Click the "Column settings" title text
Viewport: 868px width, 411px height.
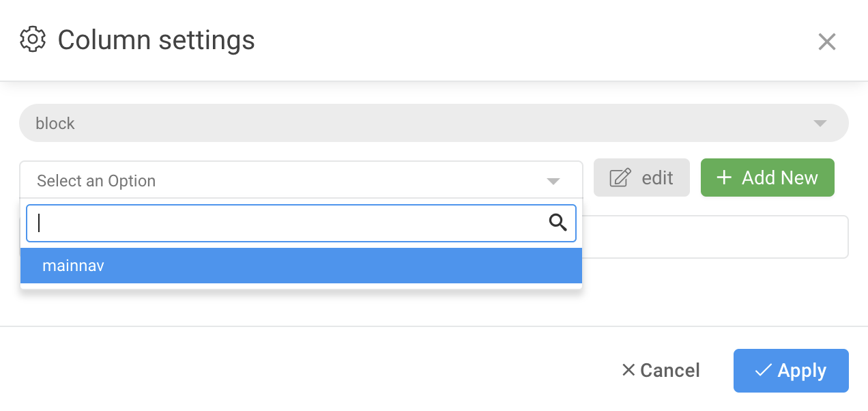[x=156, y=40]
